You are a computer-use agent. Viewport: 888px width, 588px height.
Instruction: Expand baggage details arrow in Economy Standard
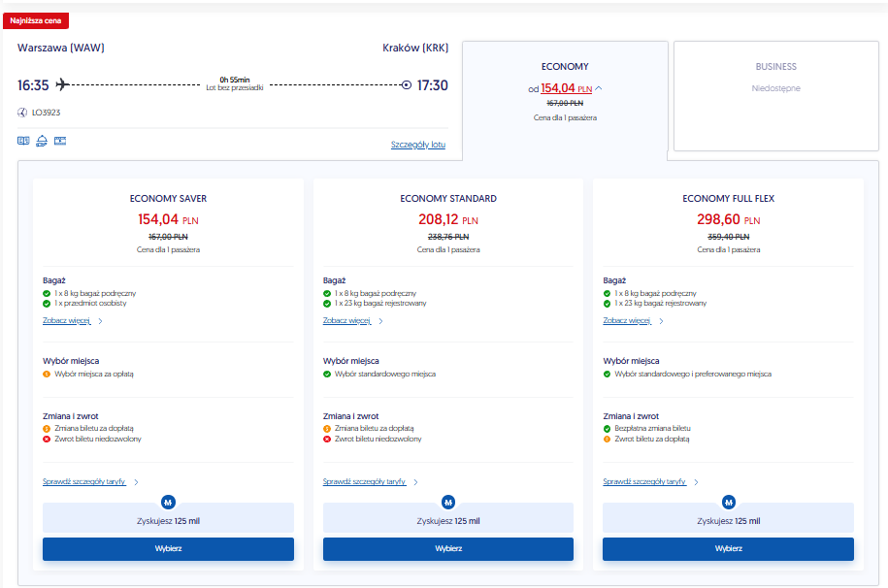point(380,321)
